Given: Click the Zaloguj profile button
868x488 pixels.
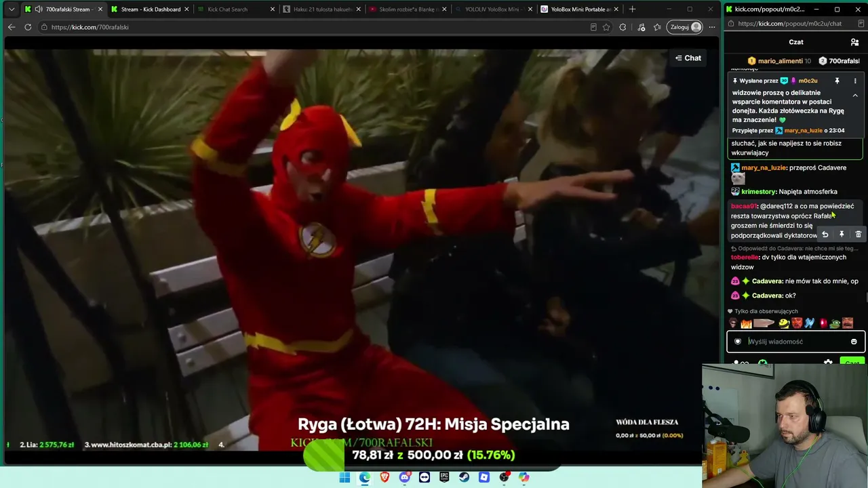Looking at the screenshot, I should click(684, 27).
